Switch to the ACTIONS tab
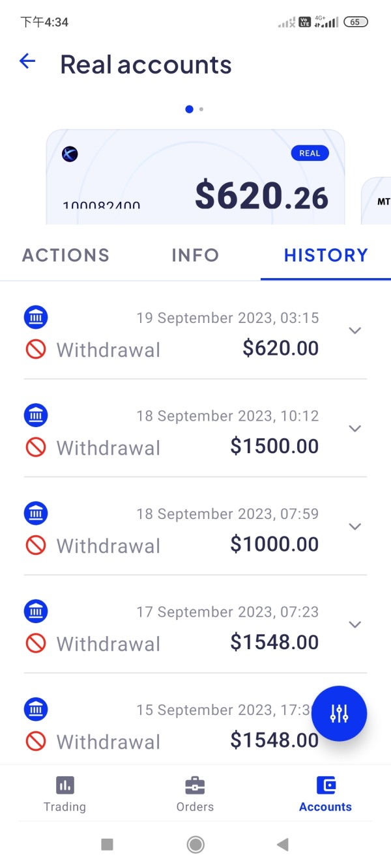 click(66, 255)
